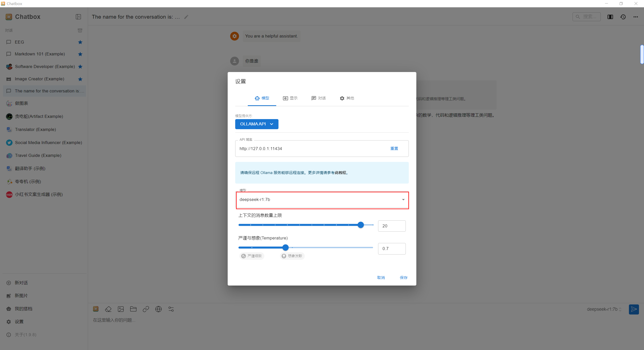This screenshot has height=350, width=644.
Task: Click the eraser icon in input toolbar
Action: click(x=108, y=309)
